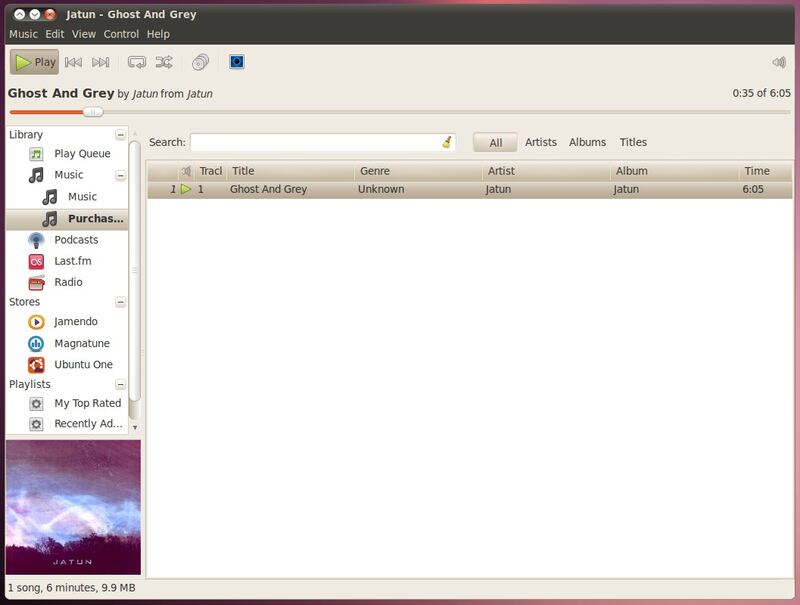
Task: Collapse the Playlists section
Action: 121,384
